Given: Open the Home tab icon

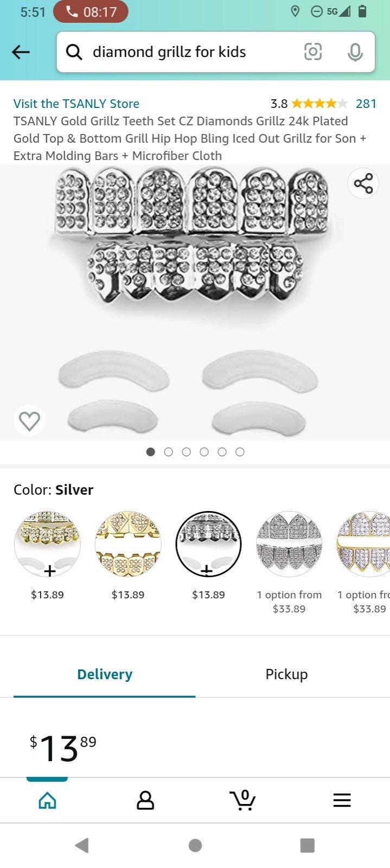Looking at the screenshot, I should pos(47,800).
